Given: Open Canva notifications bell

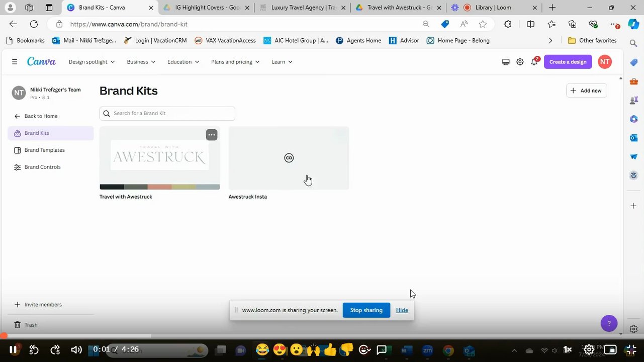Looking at the screenshot, I should [534, 62].
